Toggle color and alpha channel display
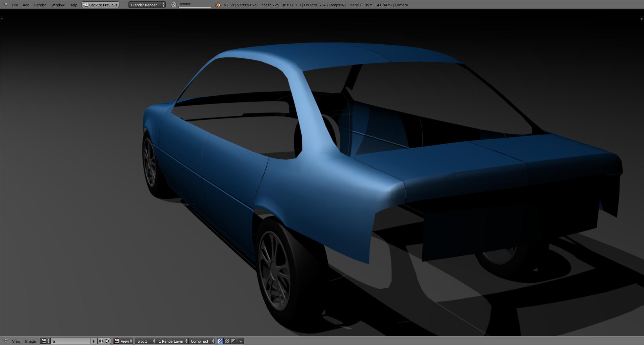 (220, 341)
